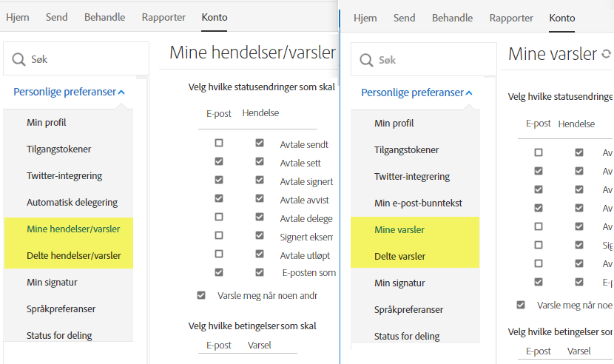Untick Hendelse checkbox for Avtale avvist
Viewport: 614px width, 364px height.
[260, 199]
